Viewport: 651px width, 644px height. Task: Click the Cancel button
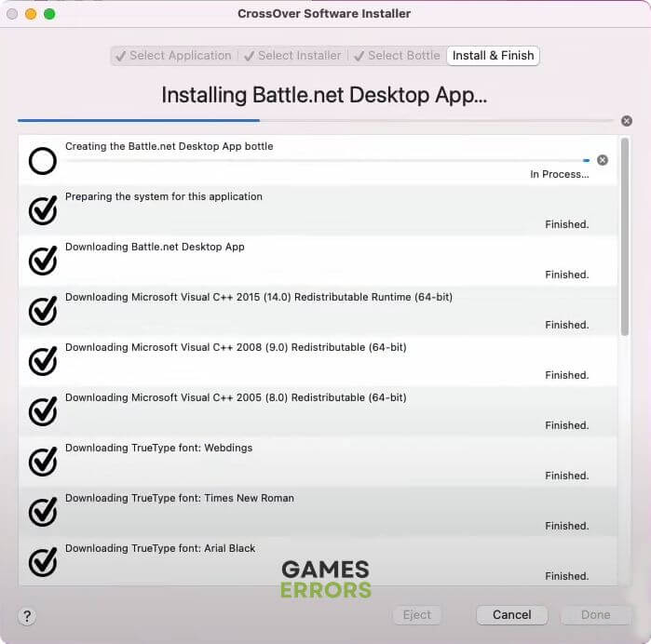pos(512,614)
